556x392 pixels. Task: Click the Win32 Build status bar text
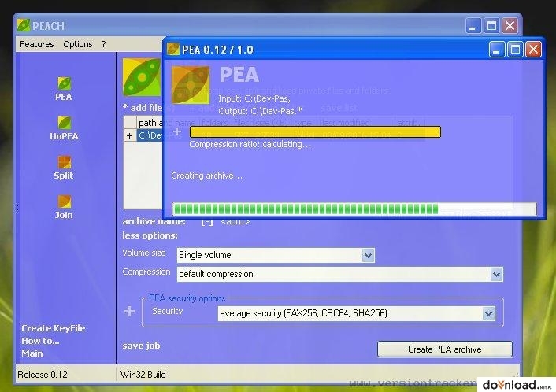143,374
